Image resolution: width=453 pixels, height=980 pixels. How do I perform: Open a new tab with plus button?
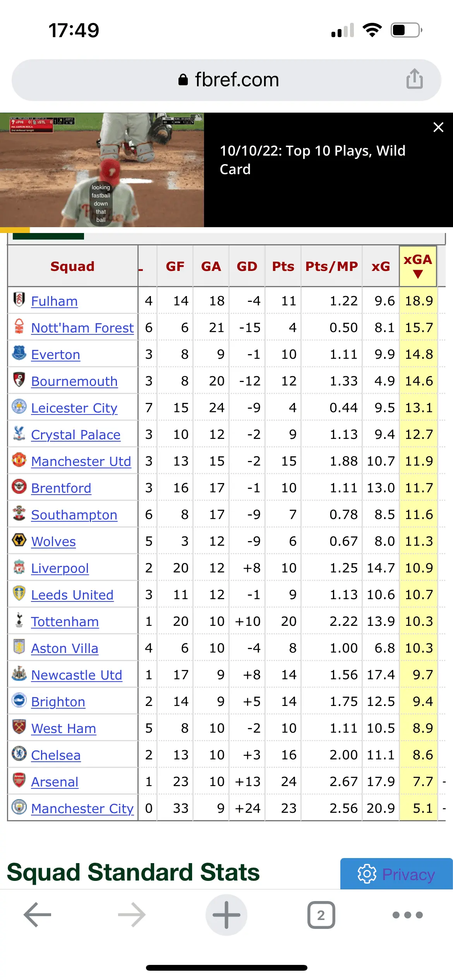tap(226, 915)
